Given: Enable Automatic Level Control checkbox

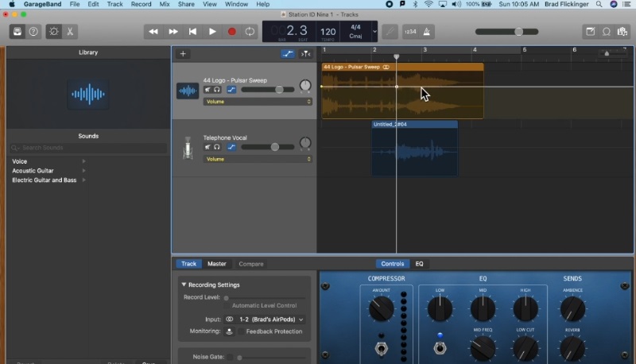Looking at the screenshot, I should click(227, 306).
